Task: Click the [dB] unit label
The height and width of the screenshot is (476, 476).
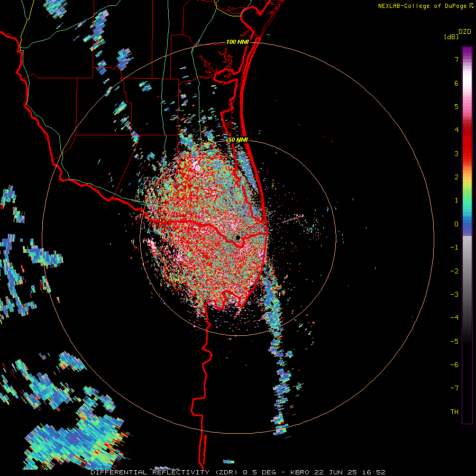Action: tap(451, 36)
